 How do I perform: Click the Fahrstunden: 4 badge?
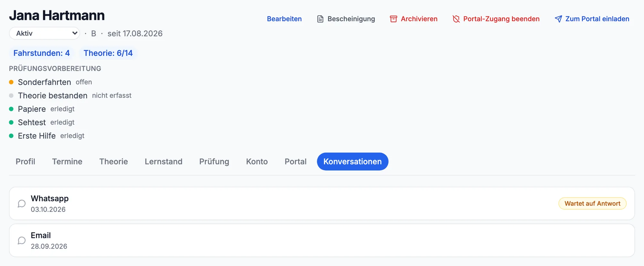pos(42,53)
